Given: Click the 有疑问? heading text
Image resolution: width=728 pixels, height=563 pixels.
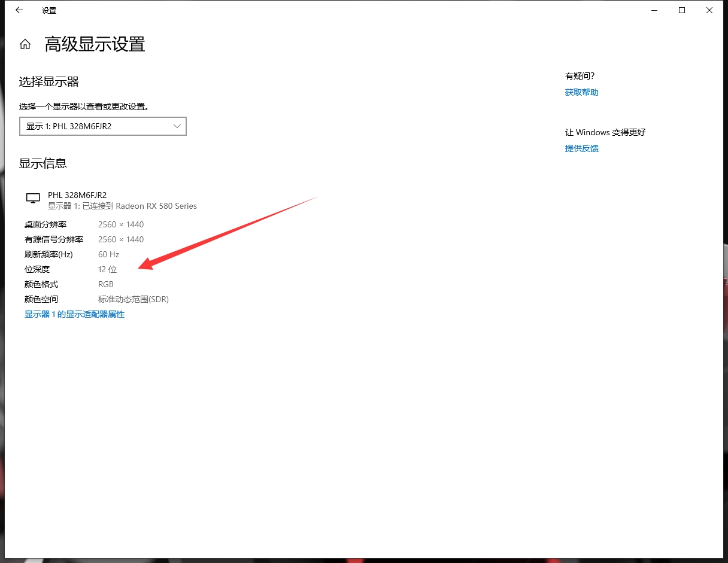Looking at the screenshot, I should pyautogui.click(x=580, y=76).
